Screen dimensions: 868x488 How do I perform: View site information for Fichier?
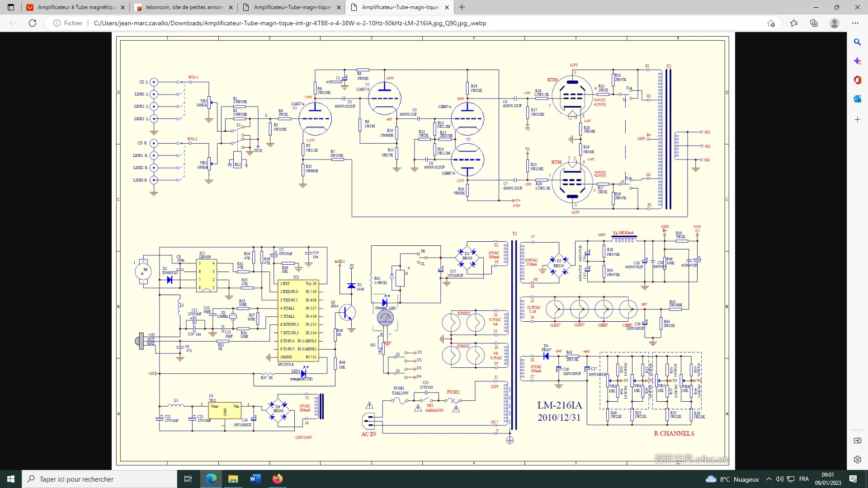68,23
